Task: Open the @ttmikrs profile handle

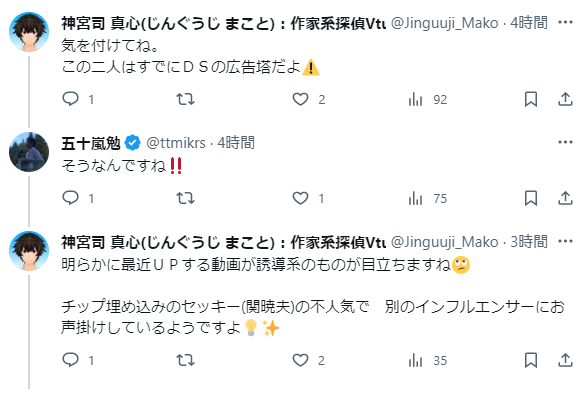Action: click(176, 143)
